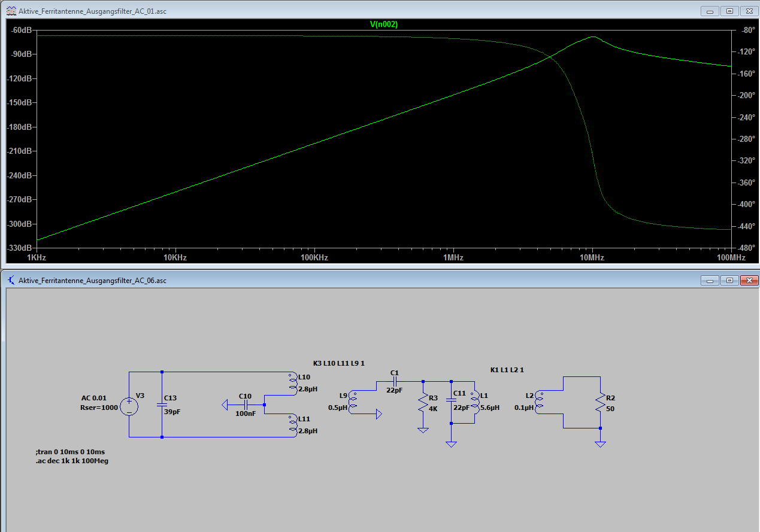760x532 pixels.
Task: Click the V(n002) trace label
Action: pos(384,25)
